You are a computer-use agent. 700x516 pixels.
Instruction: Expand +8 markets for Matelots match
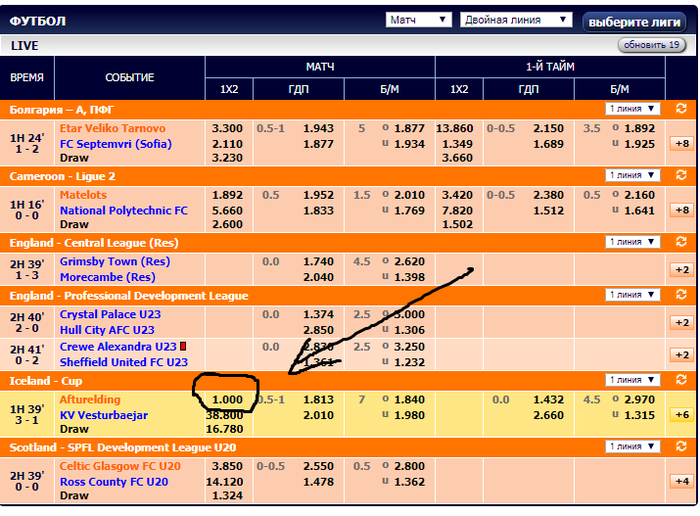(682, 210)
